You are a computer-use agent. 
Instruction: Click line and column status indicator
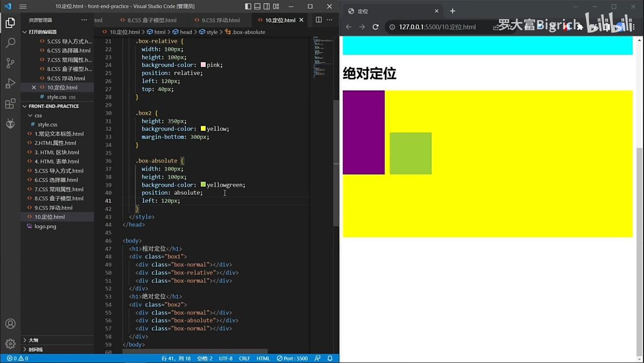176,359
